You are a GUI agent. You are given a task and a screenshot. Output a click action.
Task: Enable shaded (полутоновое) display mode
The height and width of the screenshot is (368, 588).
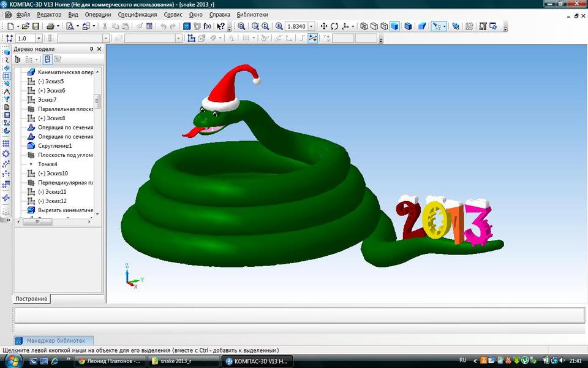pos(394,26)
